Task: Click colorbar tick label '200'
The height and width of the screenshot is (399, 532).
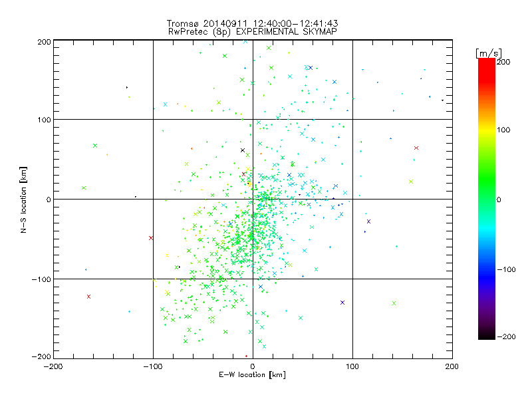Action: click(503, 62)
